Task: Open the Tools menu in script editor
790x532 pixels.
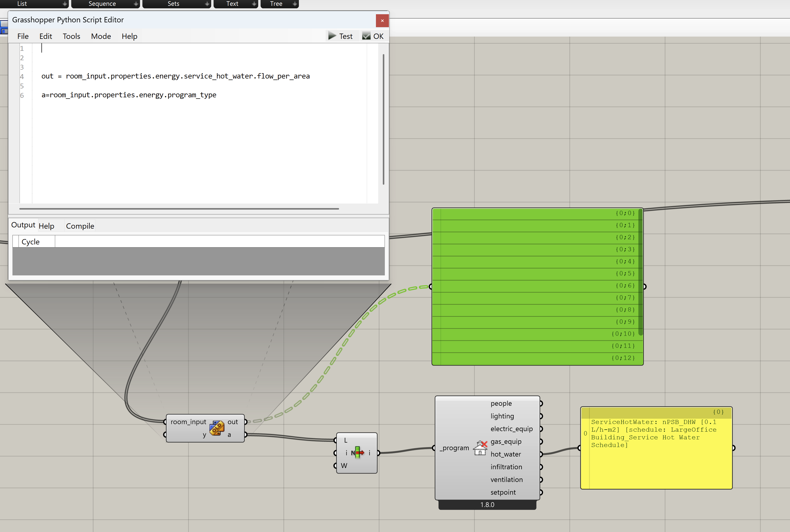Action: tap(71, 36)
